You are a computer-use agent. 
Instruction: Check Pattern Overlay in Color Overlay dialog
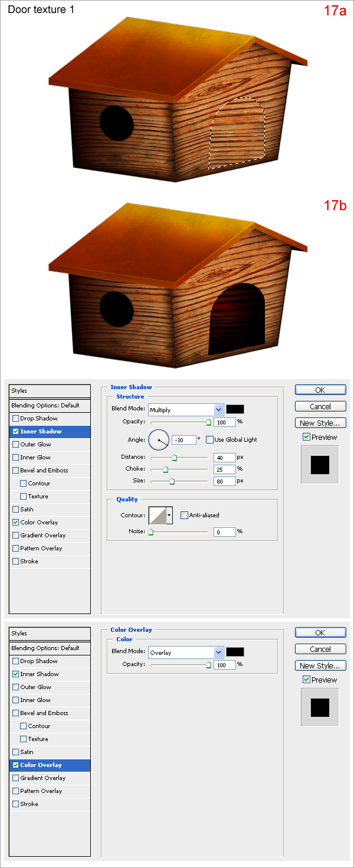click(15, 791)
